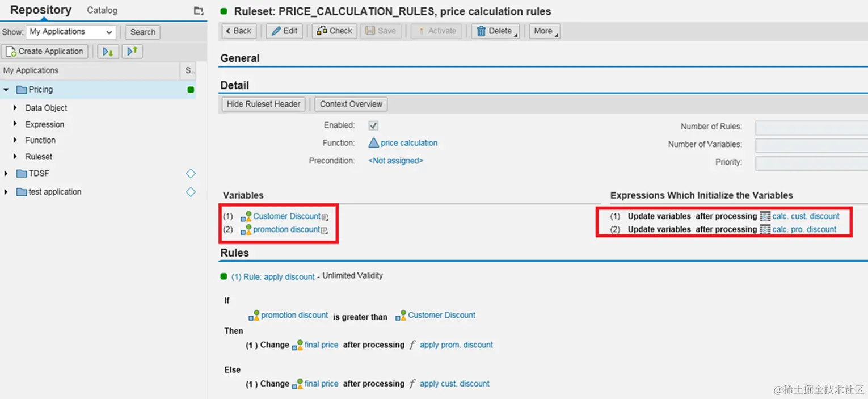Click Create Application button
This screenshot has width=868, height=399.
tap(45, 52)
